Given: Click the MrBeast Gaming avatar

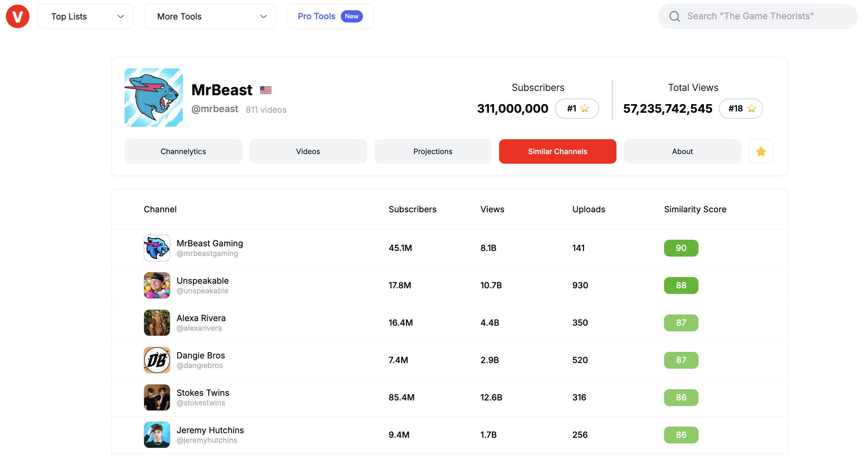Looking at the screenshot, I should click(157, 248).
